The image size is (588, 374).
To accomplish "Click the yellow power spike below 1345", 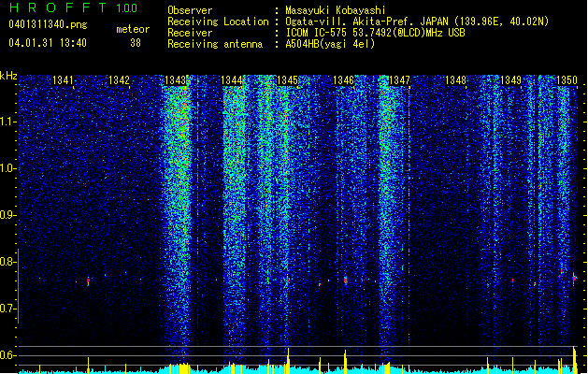I will click(288, 361).
